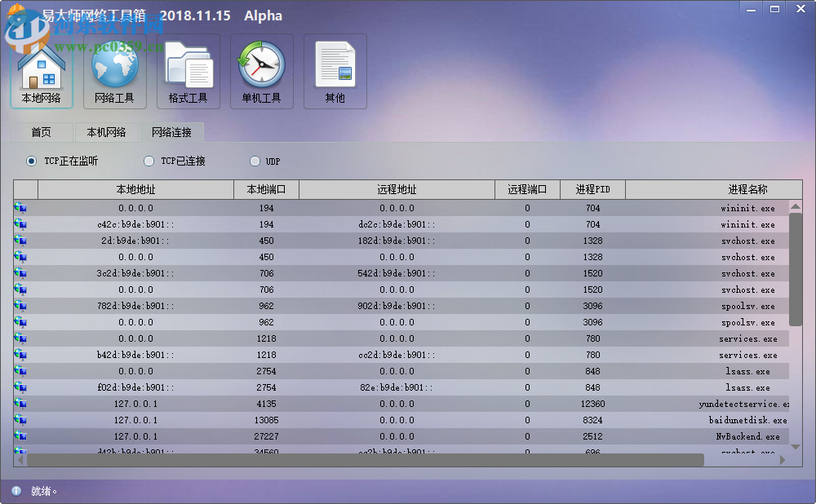Viewport: 816px width, 504px height.
Task: Click connection icon of 2d:b9de:b901:: row
Action: (x=20, y=241)
